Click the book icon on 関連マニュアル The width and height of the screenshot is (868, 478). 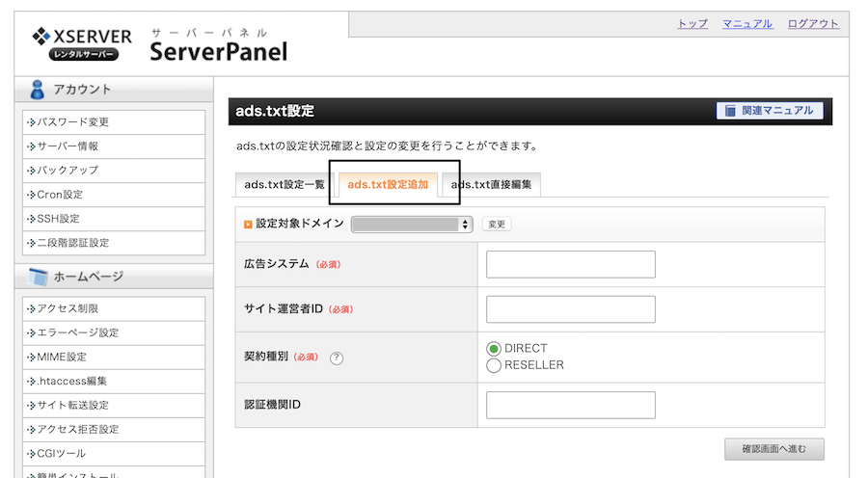pos(730,111)
